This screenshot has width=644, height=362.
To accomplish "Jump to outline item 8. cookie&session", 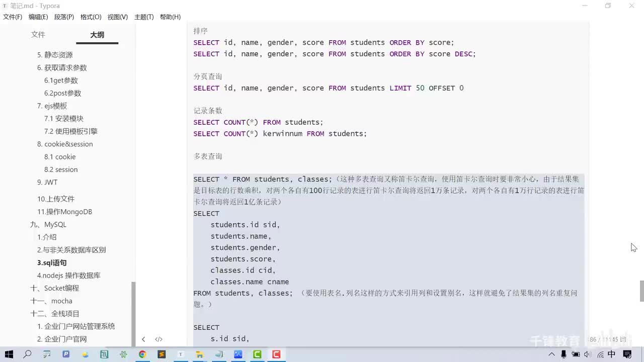I will [65, 144].
